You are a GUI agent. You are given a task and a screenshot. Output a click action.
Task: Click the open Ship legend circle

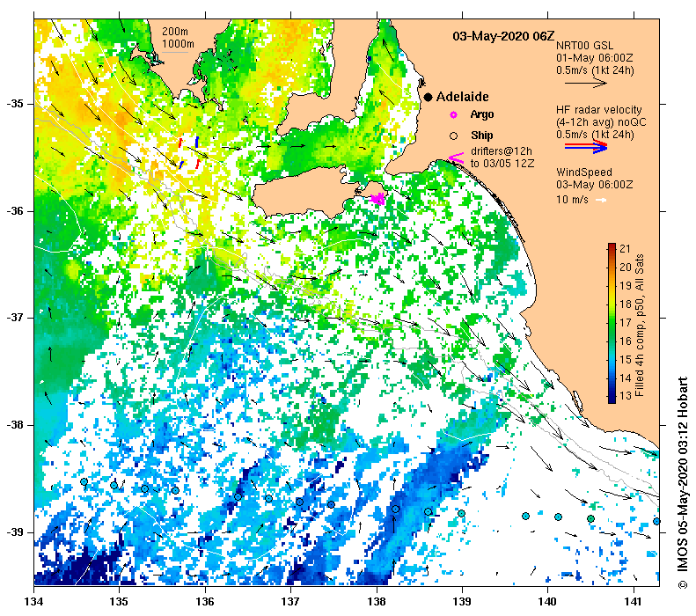pyautogui.click(x=454, y=136)
